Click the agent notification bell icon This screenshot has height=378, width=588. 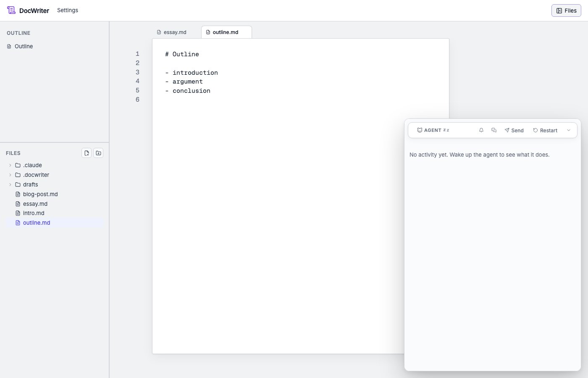[x=481, y=130]
